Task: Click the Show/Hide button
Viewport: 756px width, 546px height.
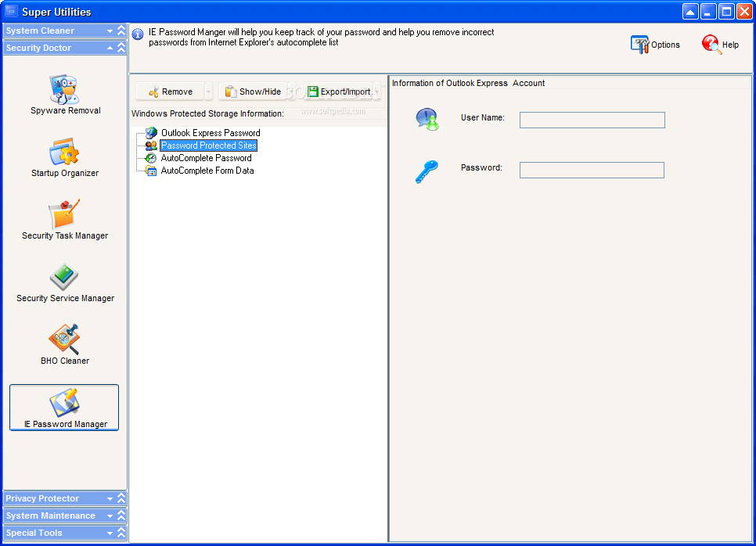Action: [x=253, y=92]
